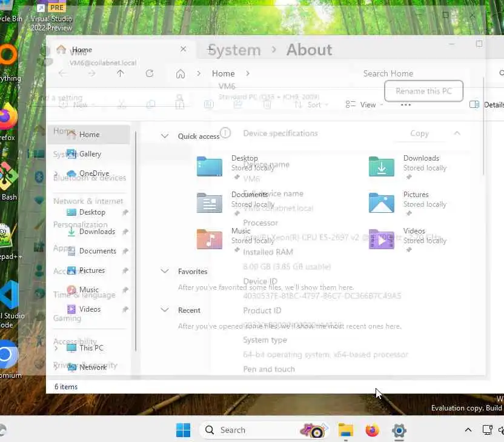Click the navigation pane scrollbar
504x442 pixels.
136,241
